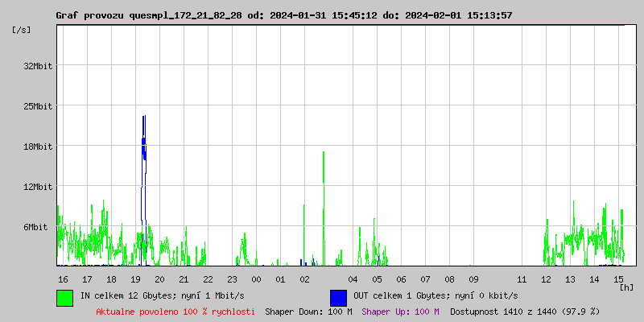
Task: Click the red 'Aktualne povoleno 100 % rychlosti' text
Action: [175, 312]
